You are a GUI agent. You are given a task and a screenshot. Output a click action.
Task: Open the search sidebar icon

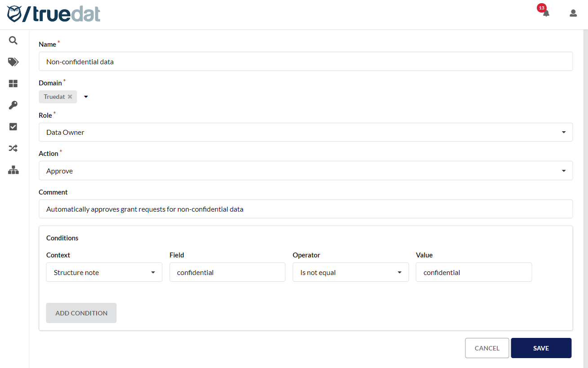13,40
